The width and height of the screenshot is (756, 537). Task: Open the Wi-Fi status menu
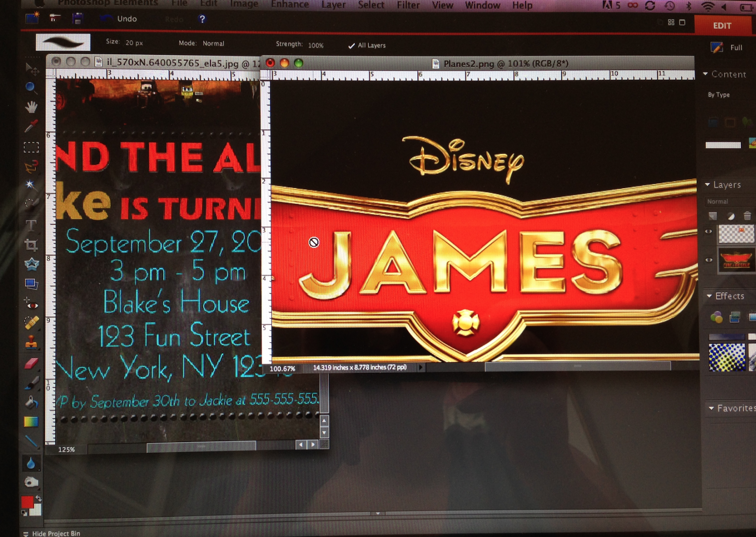tap(707, 6)
